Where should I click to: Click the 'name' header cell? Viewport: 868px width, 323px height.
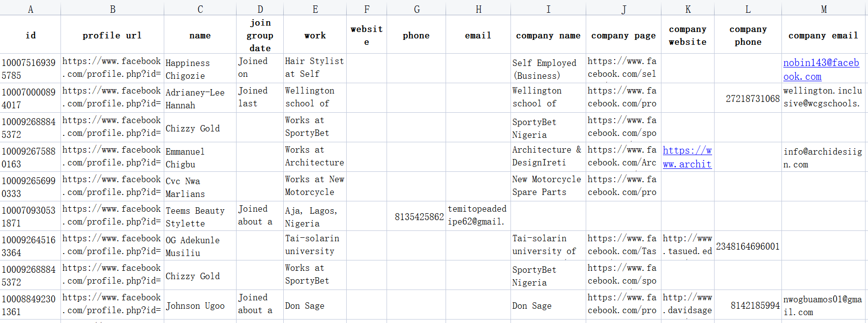click(x=200, y=34)
